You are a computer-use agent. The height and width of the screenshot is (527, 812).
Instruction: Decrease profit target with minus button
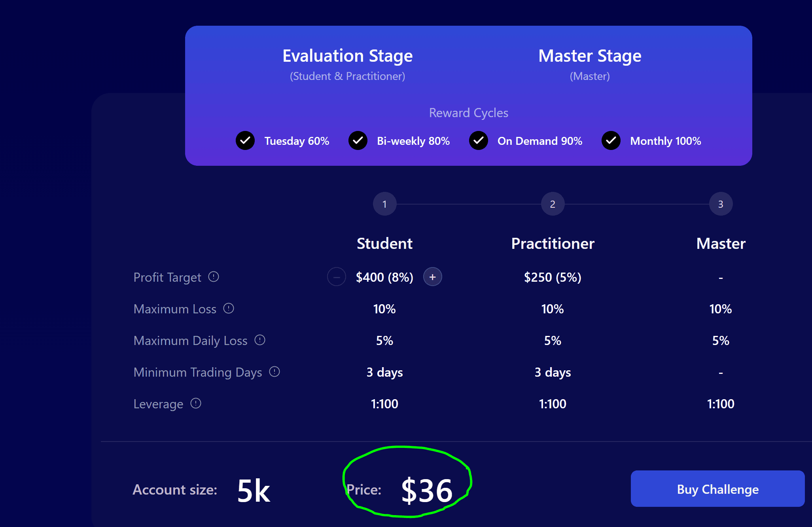(x=337, y=277)
